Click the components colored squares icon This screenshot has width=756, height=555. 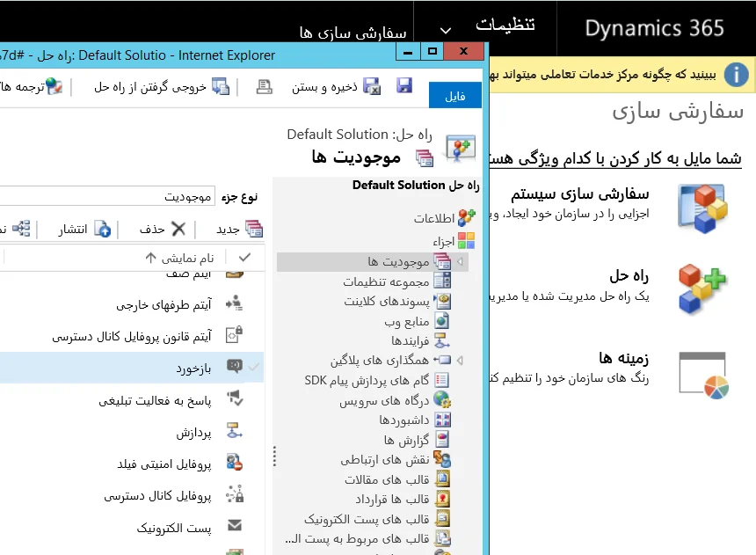coord(466,240)
